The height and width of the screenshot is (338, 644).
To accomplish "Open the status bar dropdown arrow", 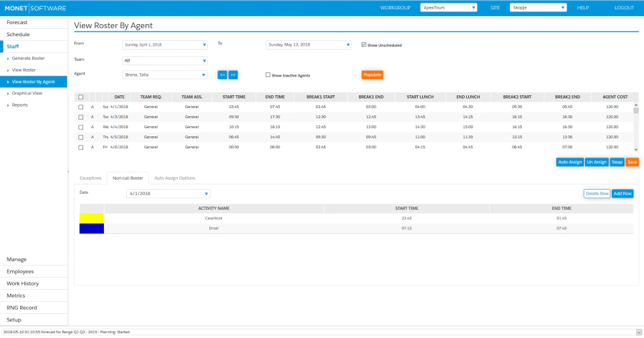I will [639, 332].
